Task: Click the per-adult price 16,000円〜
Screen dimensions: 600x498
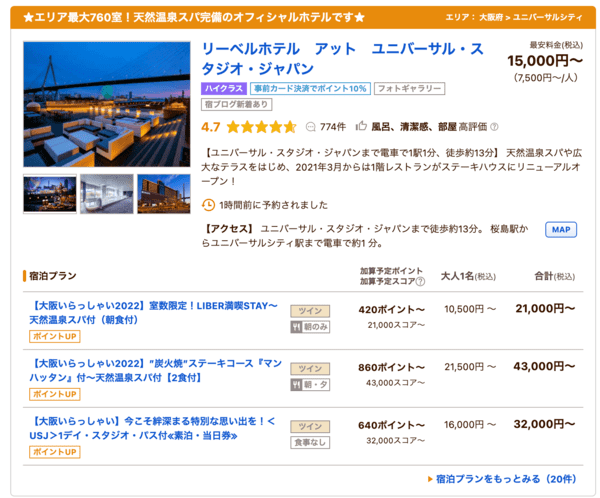Action: coord(470,425)
